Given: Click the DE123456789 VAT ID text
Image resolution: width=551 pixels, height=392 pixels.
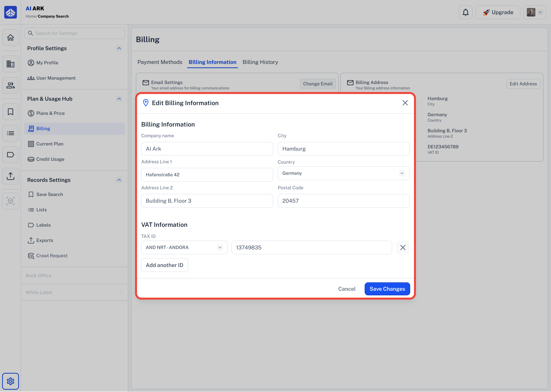Looking at the screenshot, I should [x=443, y=147].
